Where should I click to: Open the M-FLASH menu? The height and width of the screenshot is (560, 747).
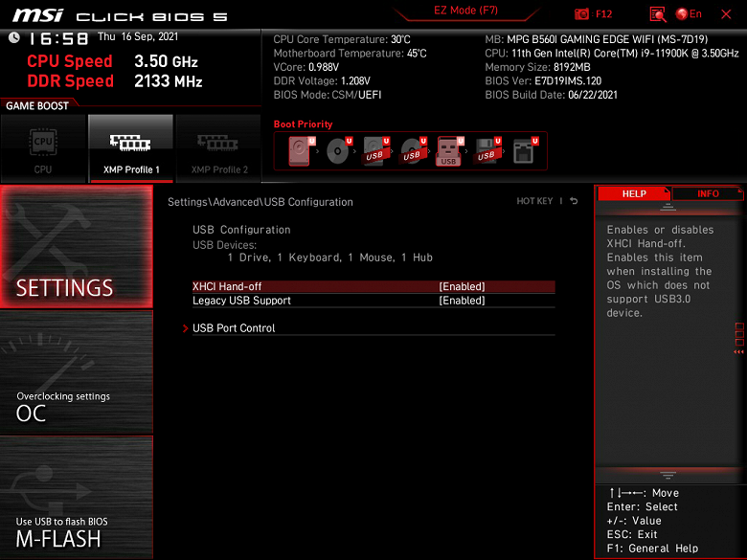pos(77,497)
